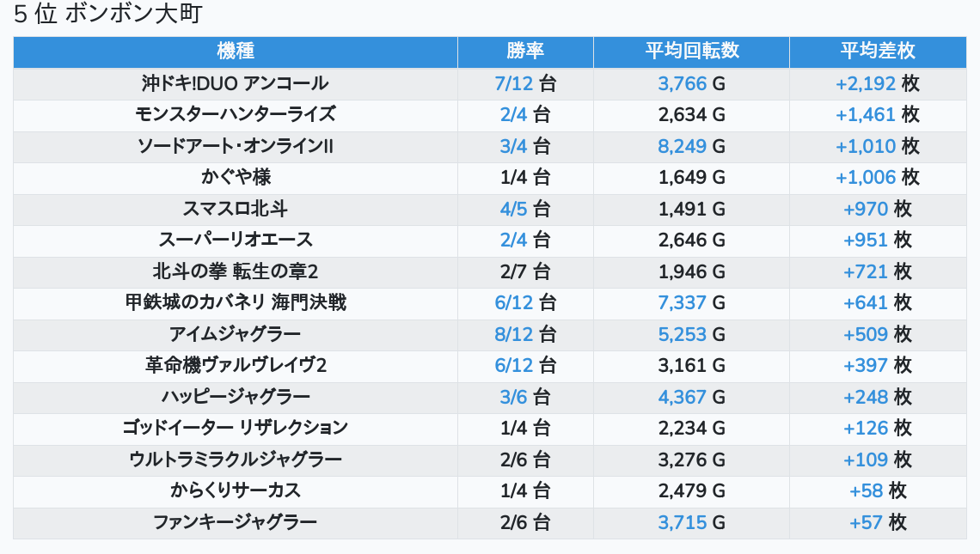This screenshot has height=554, width=980.
Task: Click the 4,367 spins value for ハッピージャグラー
Action: pyautogui.click(x=682, y=397)
